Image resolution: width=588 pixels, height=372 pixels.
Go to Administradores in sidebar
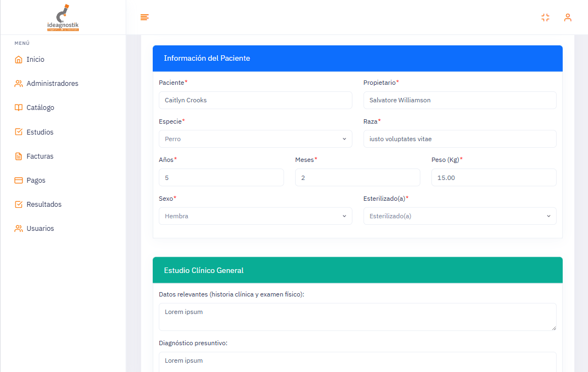click(52, 84)
